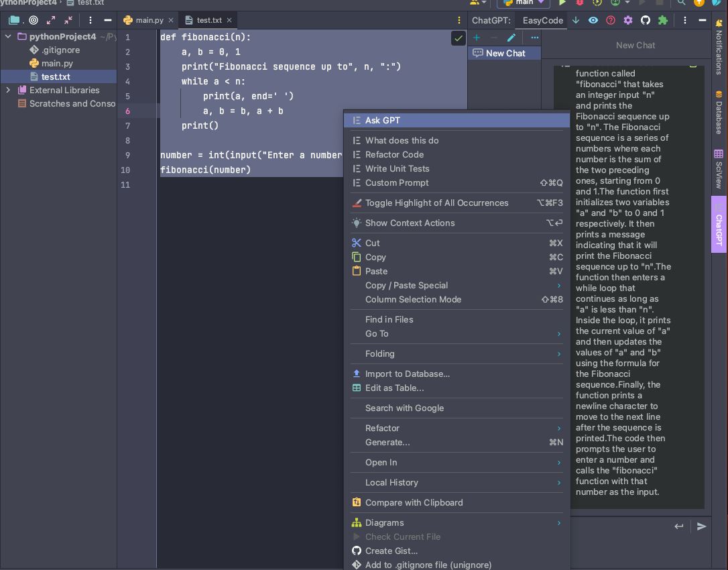Open Search Everywhere with the magnifier icon
The width and height of the screenshot is (728, 570).
680,4
